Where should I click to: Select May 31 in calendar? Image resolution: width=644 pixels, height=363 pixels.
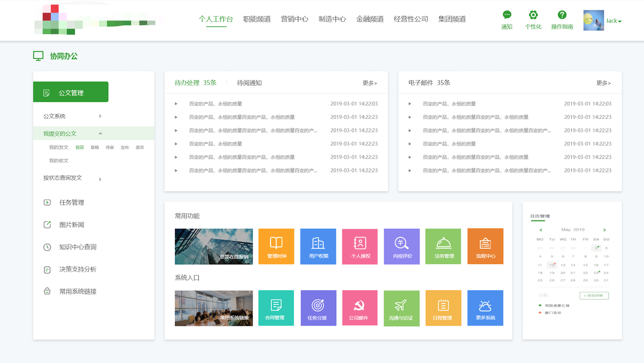pyautogui.click(x=606, y=280)
